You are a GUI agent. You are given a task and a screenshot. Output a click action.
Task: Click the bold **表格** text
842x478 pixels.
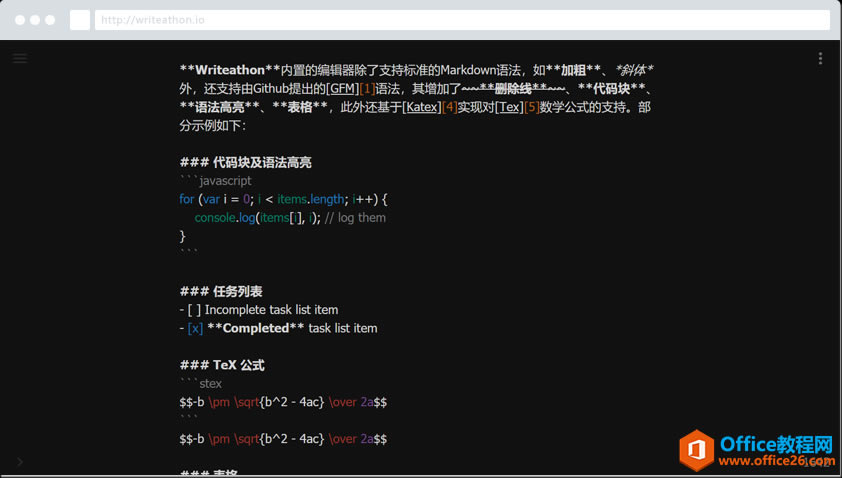click(300, 107)
